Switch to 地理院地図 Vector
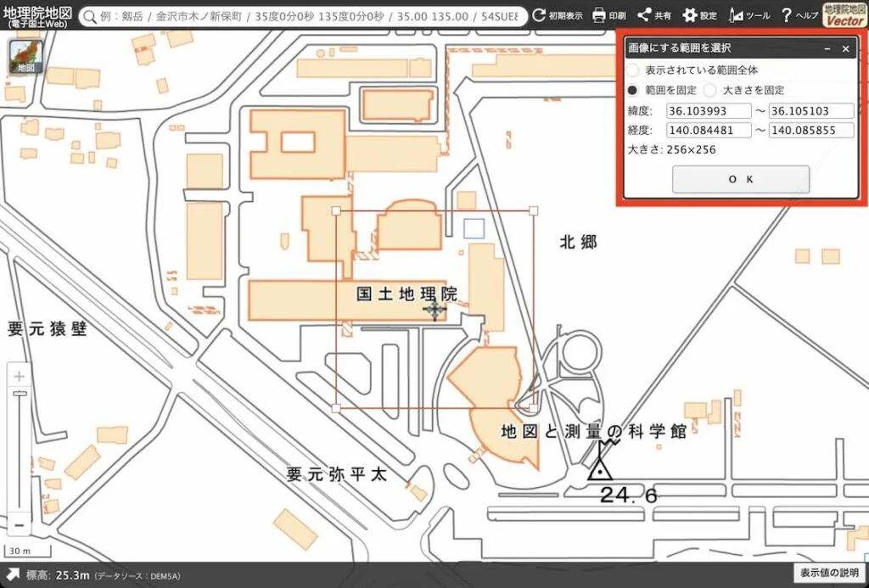The image size is (869, 588). 845,14
